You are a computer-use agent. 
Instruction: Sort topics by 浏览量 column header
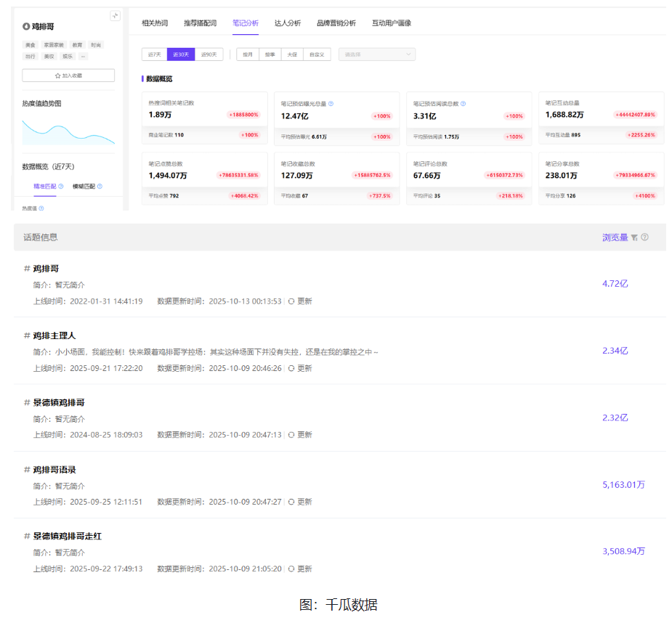point(615,237)
